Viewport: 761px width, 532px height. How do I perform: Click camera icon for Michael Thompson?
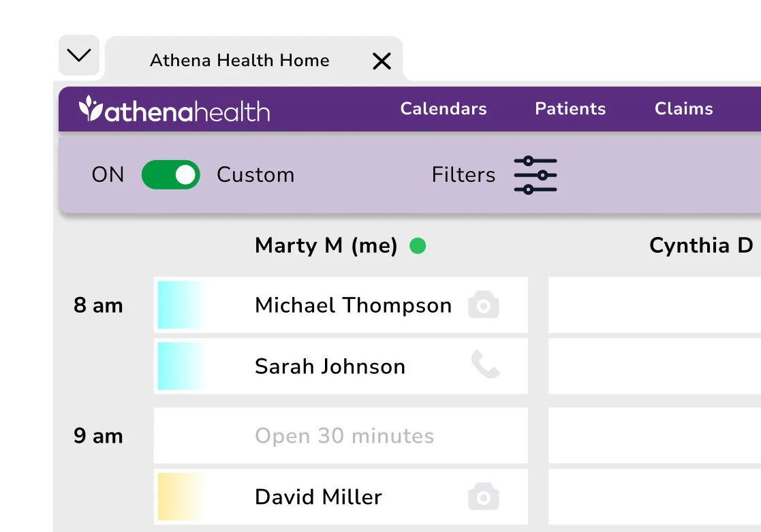click(483, 305)
